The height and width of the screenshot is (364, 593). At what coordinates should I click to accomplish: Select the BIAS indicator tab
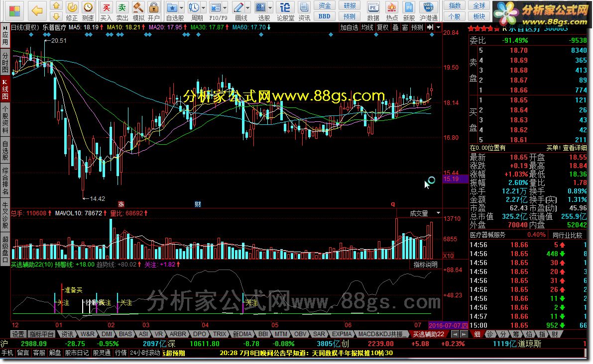pyautogui.click(x=125, y=334)
